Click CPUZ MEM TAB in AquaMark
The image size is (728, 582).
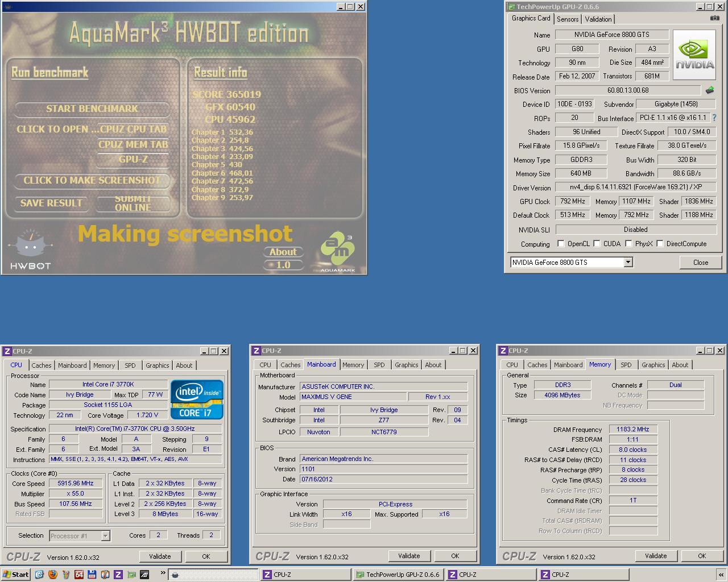133,144
